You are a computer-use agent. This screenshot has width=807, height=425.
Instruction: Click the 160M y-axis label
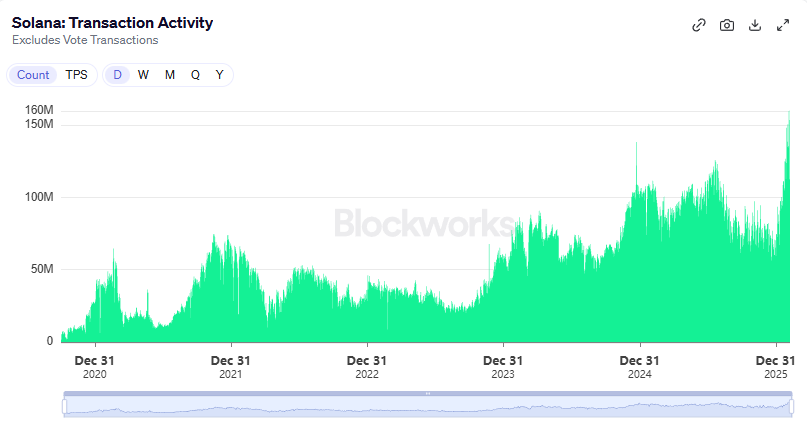point(39,110)
